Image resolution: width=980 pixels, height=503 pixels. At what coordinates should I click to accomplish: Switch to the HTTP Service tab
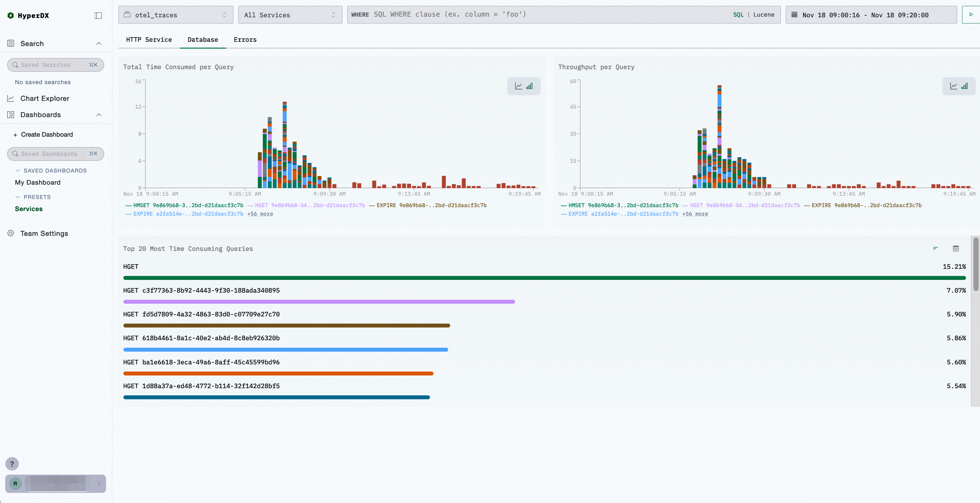tap(149, 39)
